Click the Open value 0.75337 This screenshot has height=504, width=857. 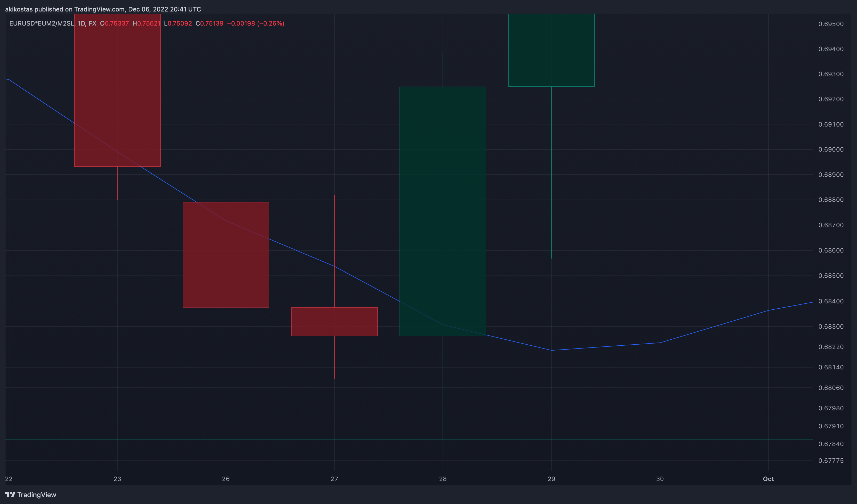pos(117,23)
